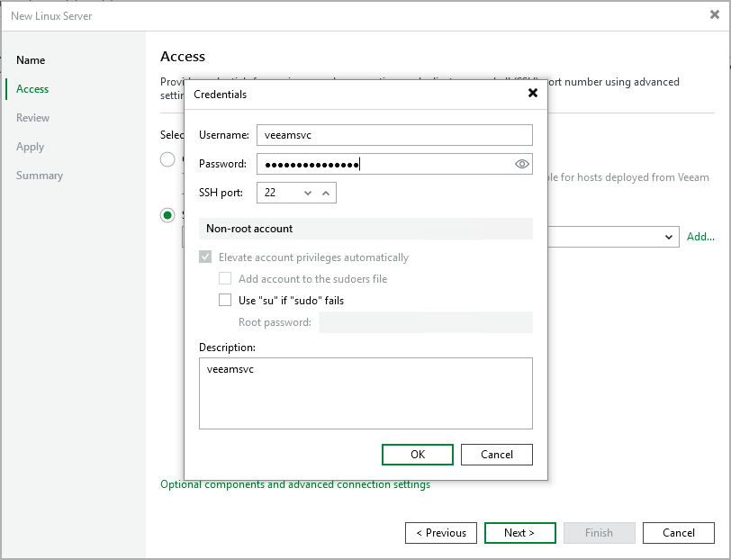Select the first unselected radio option
Image resolution: width=731 pixels, height=560 pixels.
(167, 159)
